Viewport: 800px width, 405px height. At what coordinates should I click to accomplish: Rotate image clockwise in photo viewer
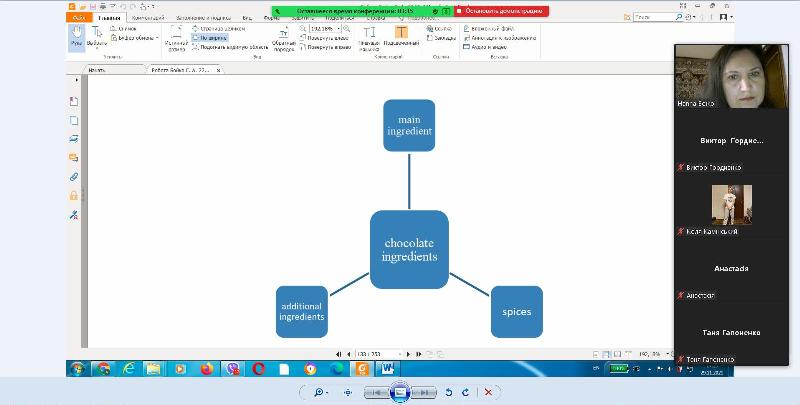[x=465, y=392]
